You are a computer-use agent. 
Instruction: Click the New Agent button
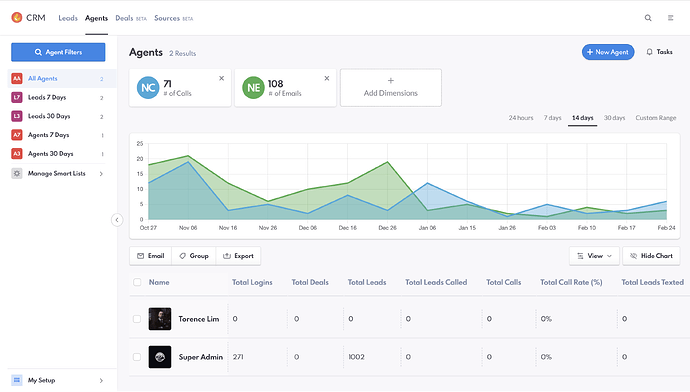tap(608, 52)
